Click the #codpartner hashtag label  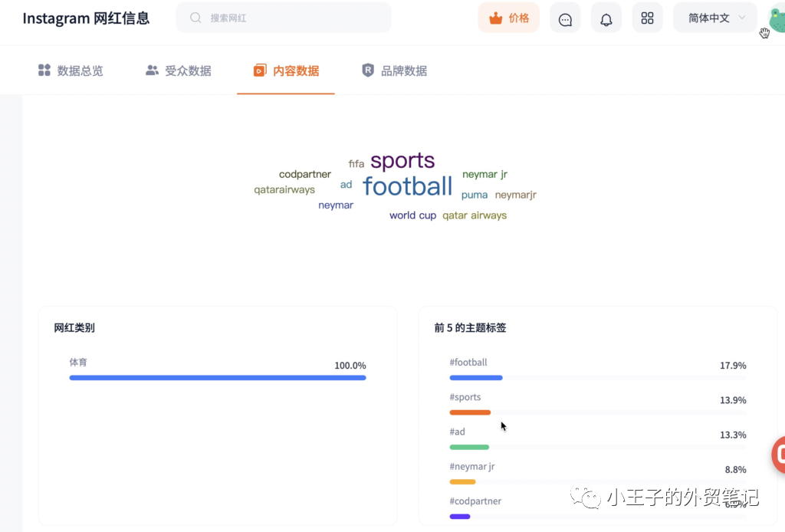click(475, 501)
